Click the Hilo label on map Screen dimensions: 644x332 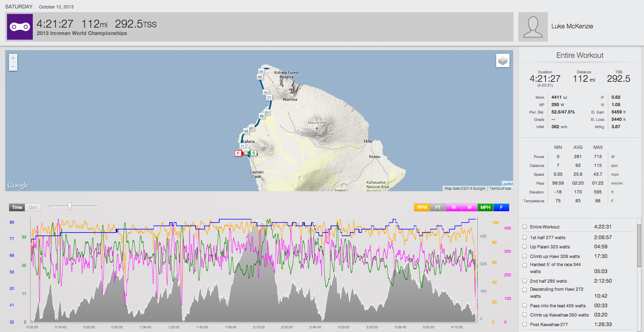point(368,141)
